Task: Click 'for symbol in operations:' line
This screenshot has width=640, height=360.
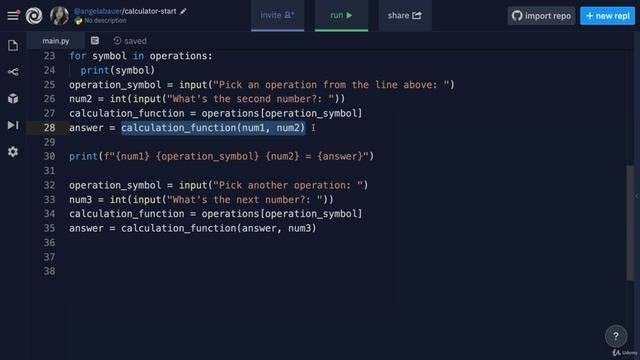Action: click(x=141, y=56)
